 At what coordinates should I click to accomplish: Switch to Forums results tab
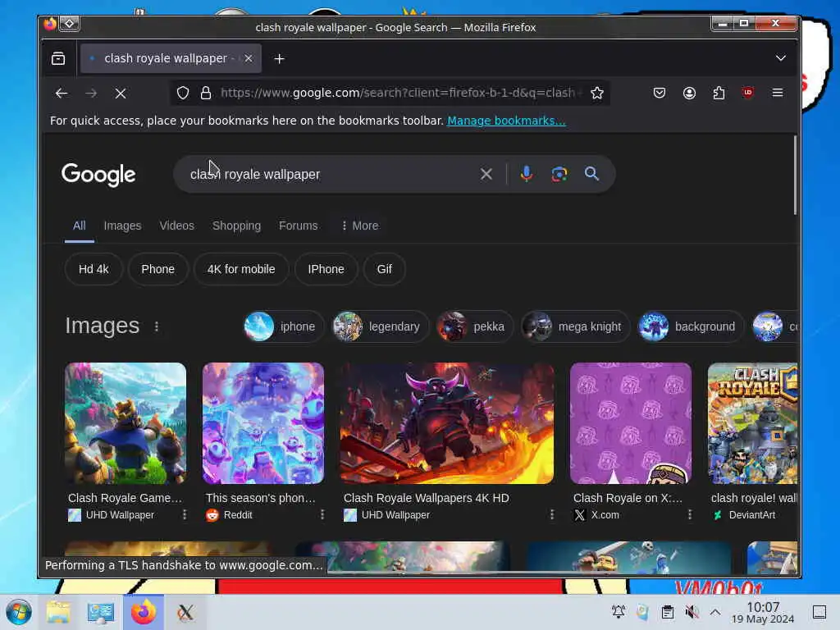click(x=299, y=226)
